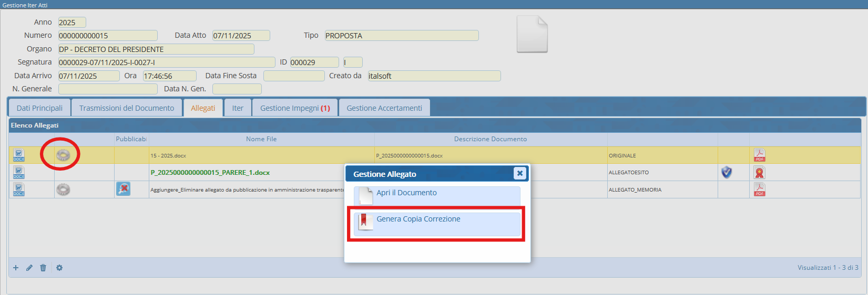Click the pencil edit icon below the list
This screenshot has width=868, height=295.
29,268
